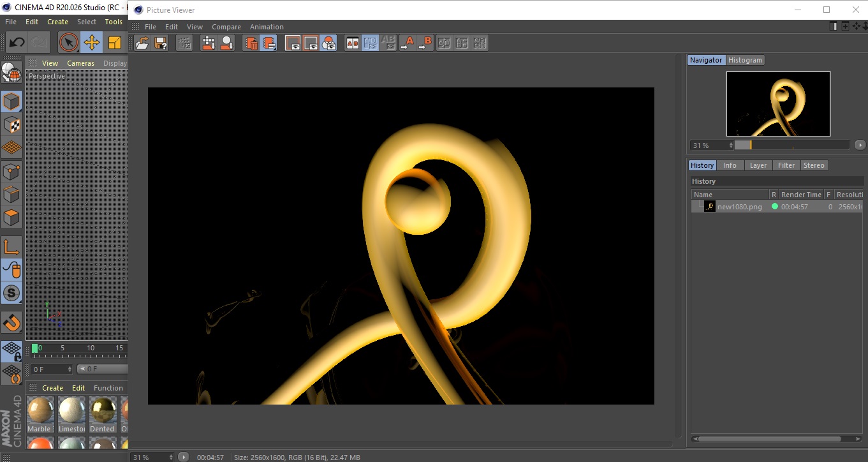The height and width of the screenshot is (462, 868).
Task: Switch to Points mode
Action: tap(11, 172)
